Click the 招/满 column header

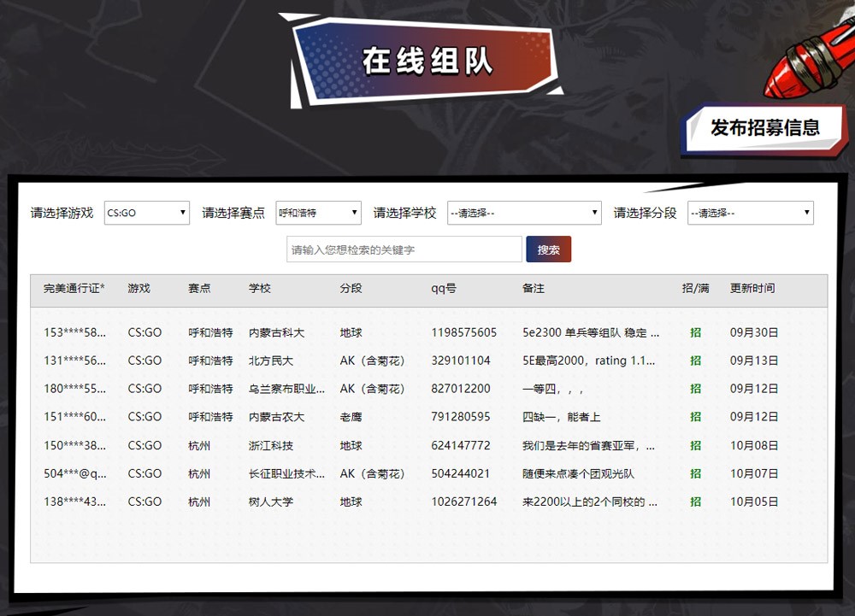tap(695, 289)
